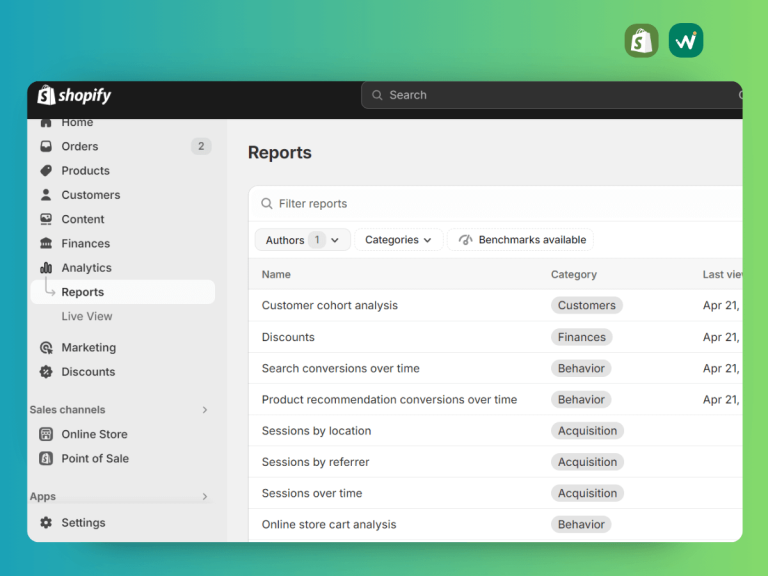
Task: Click the Products tag icon
Action: (46, 170)
